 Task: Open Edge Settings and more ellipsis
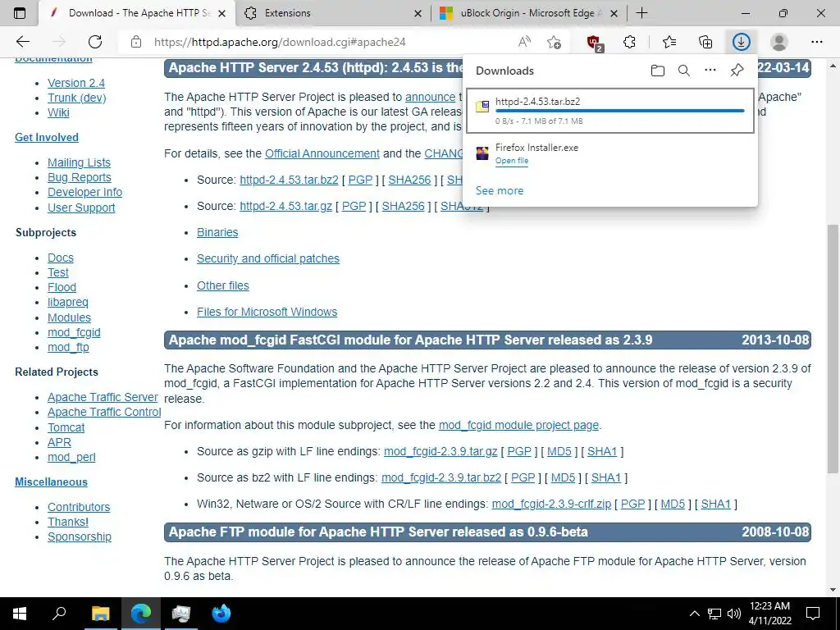[816, 42]
